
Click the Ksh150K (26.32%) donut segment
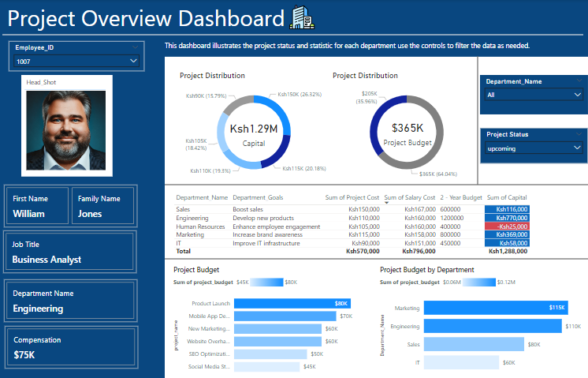(277, 109)
